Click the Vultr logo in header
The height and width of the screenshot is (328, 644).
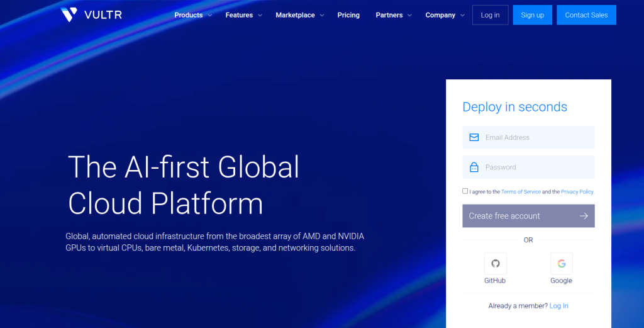point(91,15)
